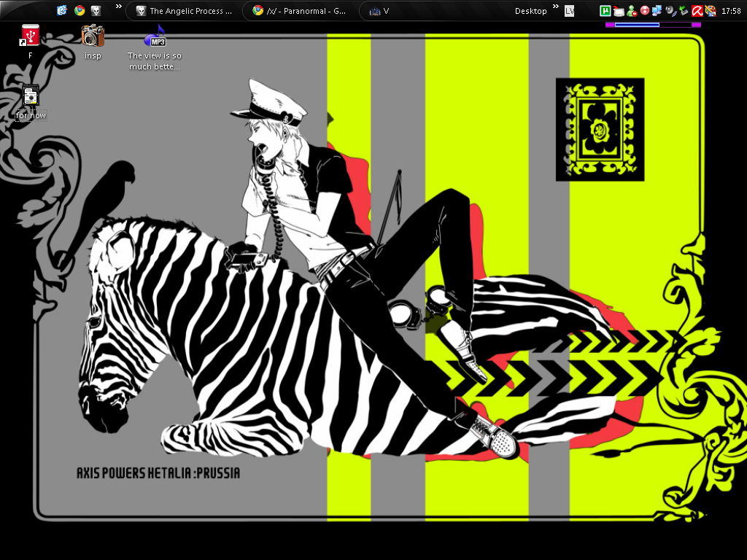Switch to the /x/ - Paranormal Chrome window
Viewport: 747px width, 560px height.
(x=300, y=10)
